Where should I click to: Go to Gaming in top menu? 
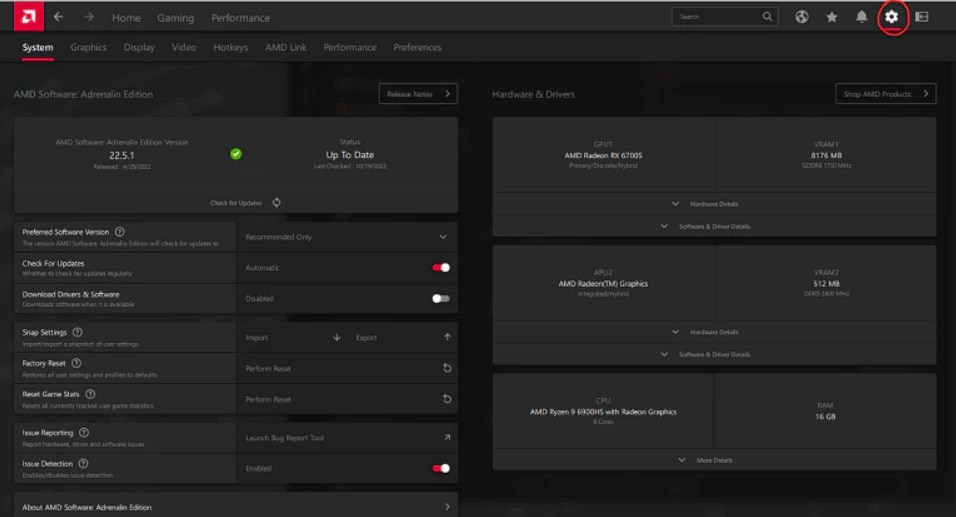176,18
